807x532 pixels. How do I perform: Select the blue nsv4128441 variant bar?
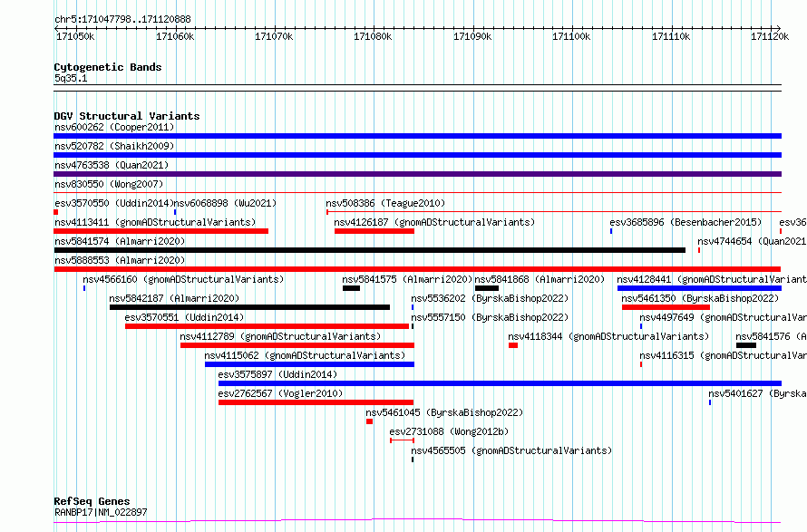coord(699,288)
